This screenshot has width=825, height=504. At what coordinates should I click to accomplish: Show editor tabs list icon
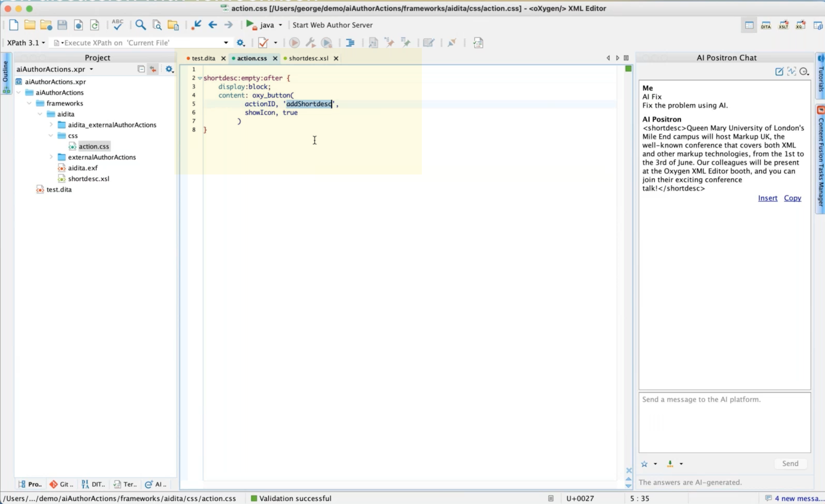(x=626, y=58)
